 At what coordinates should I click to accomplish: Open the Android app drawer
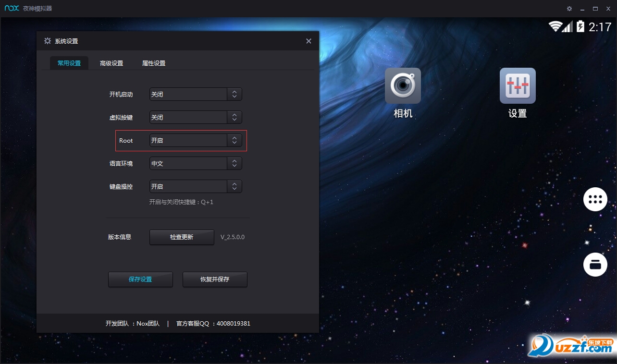pyautogui.click(x=595, y=199)
